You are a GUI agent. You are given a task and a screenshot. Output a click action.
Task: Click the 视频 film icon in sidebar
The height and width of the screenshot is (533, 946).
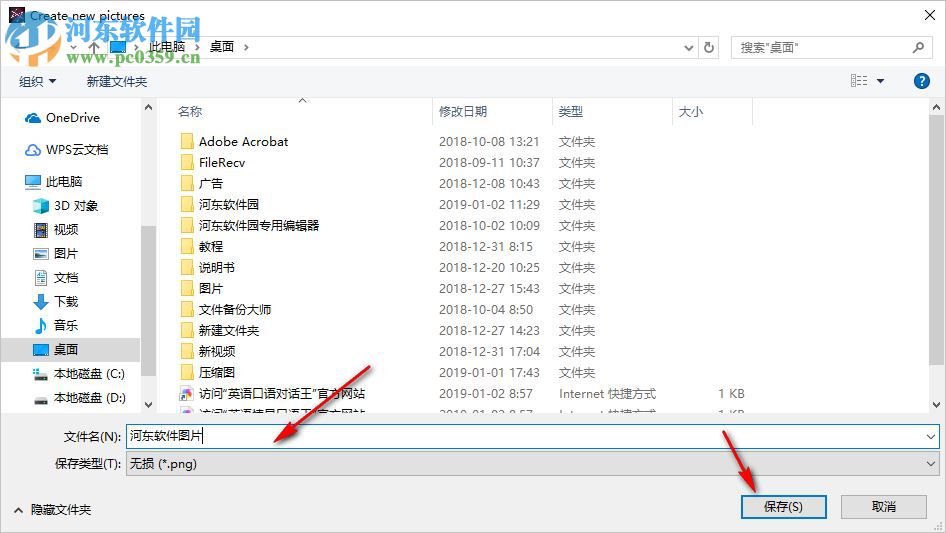click(40, 230)
